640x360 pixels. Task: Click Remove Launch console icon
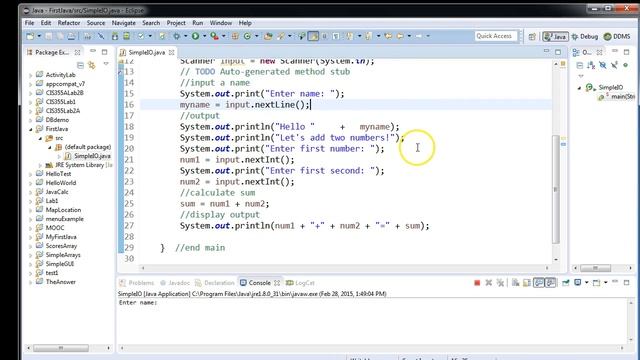(x=489, y=282)
